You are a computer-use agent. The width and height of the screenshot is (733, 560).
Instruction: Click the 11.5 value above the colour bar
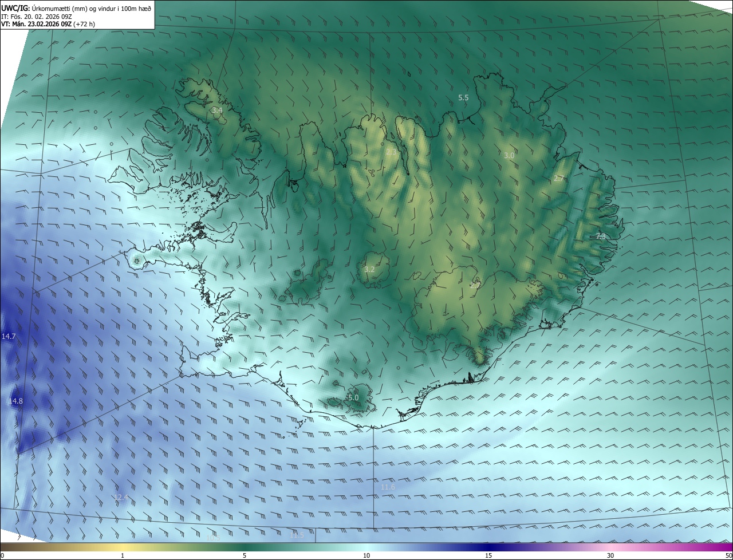[x=297, y=535]
